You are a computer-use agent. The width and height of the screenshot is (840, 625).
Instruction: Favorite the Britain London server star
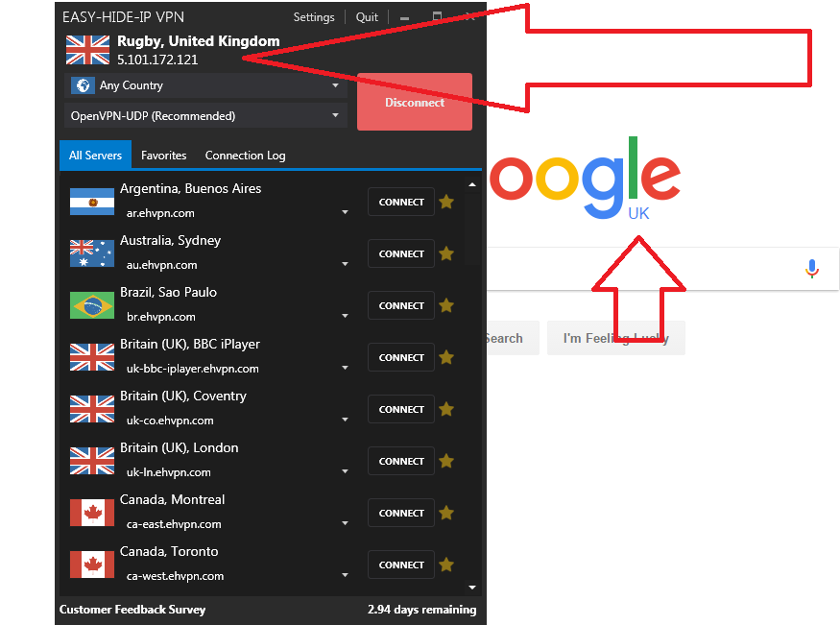point(446,461)
